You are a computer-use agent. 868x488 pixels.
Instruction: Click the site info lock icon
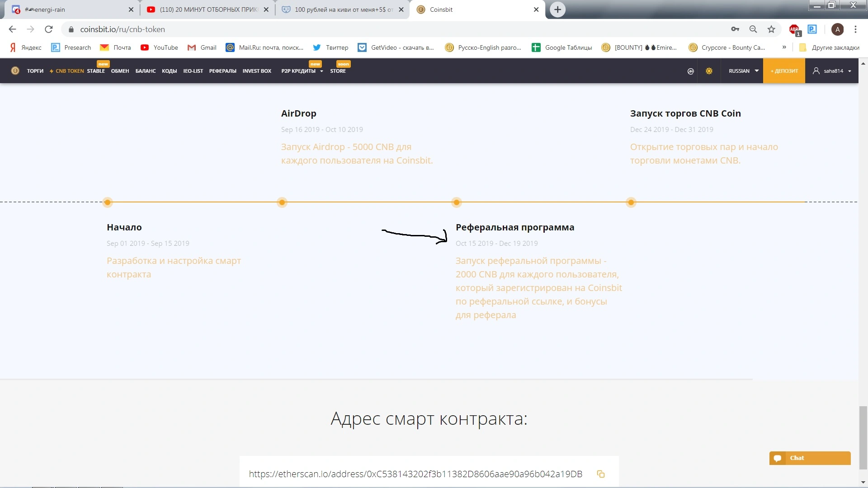[71, 29]
